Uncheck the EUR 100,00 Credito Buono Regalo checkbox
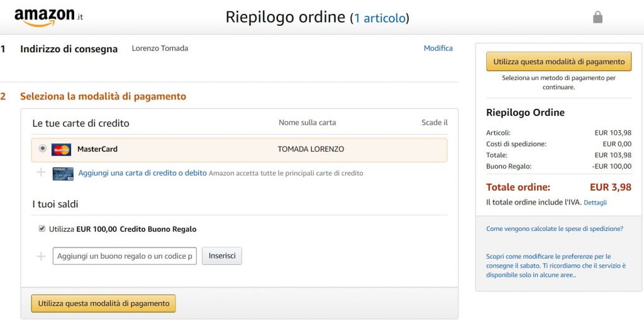This screenshot has width=644, height=321. (42, 229)
